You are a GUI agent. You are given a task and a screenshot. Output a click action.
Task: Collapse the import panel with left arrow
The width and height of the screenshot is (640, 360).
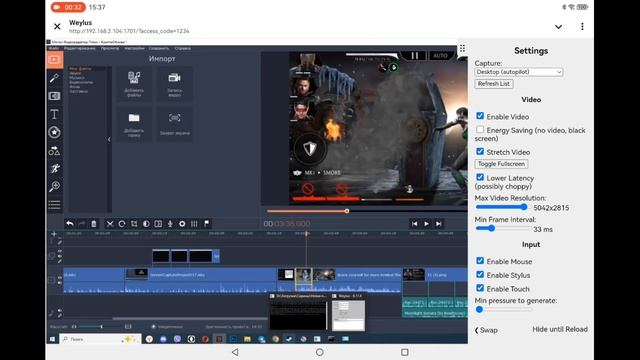tap(109, 139)
